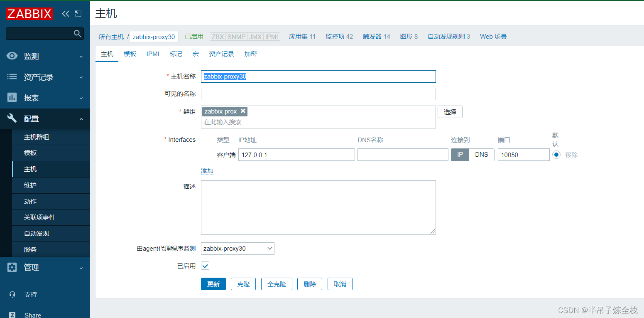The image size is (644, 318).
Task: Click the 可见的名称 input field
Action: (x=318, y=94)
